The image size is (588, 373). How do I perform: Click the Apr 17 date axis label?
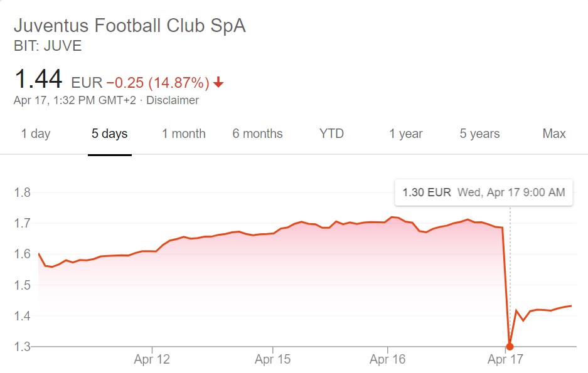tap(505, 360)
